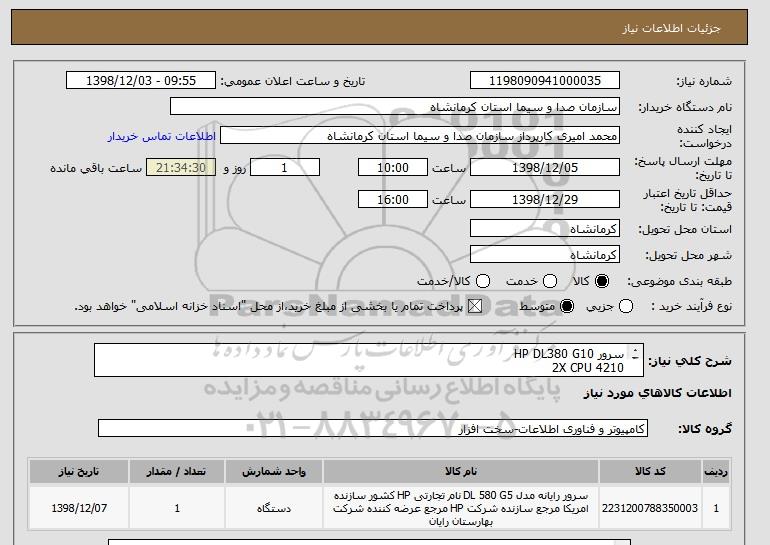Viewport: 770px width, 545px height.
Task: Click the واحد شمارش column header
Action: click(274, 471)
